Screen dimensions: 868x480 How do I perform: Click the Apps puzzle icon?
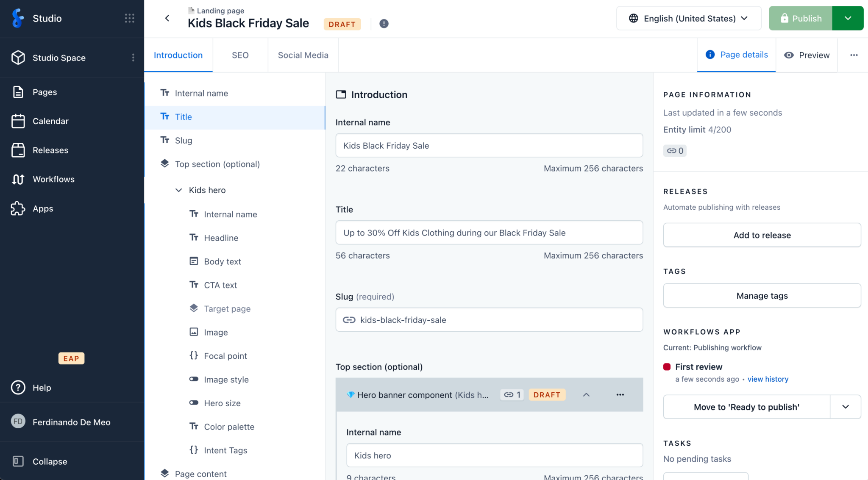pyautogui.click(x=18, y=208)
